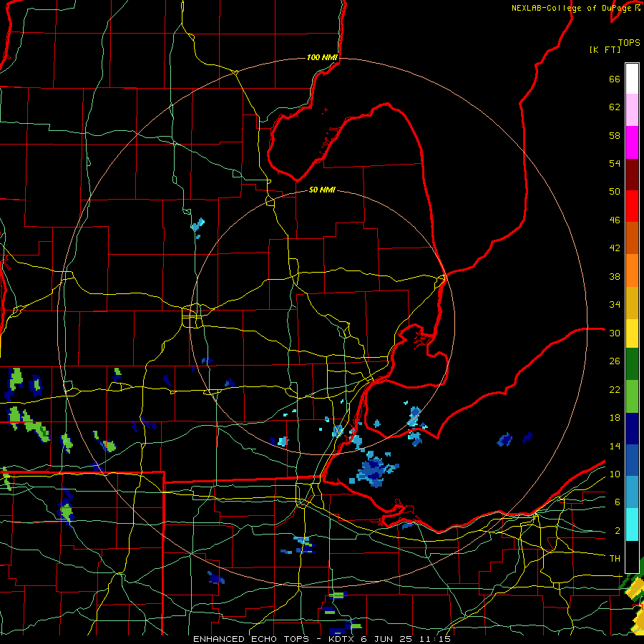Select the navy blue legend swatch
The image size is (644, 644).
tap(632, 429)
